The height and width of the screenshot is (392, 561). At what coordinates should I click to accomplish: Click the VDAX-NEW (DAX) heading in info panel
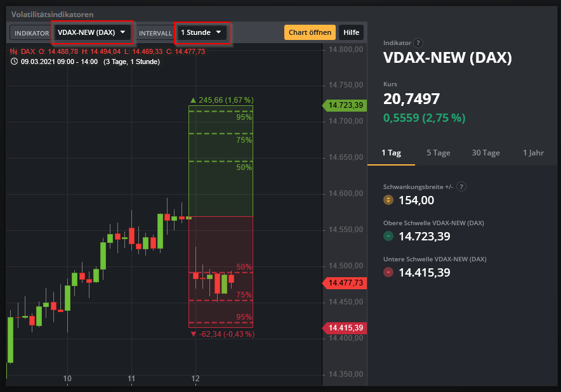coord(447,58)
